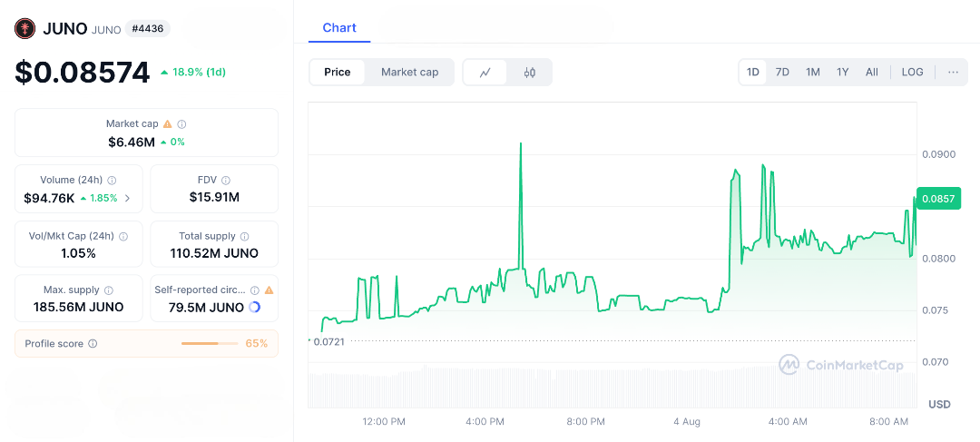Click the 185.56M JUNO max supply value
Screen dimensions: 980x442
79,307
